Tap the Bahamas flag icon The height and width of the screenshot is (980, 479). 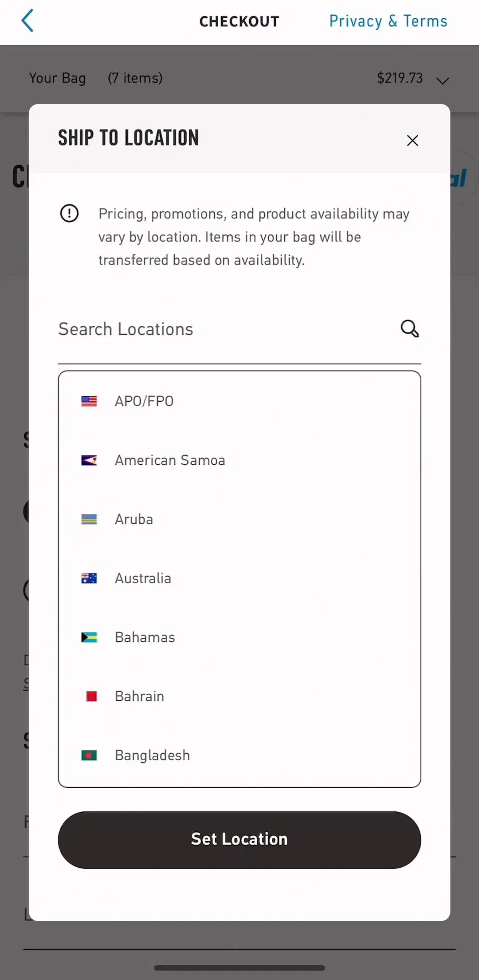pyautogui.click(x=89, y=637)
